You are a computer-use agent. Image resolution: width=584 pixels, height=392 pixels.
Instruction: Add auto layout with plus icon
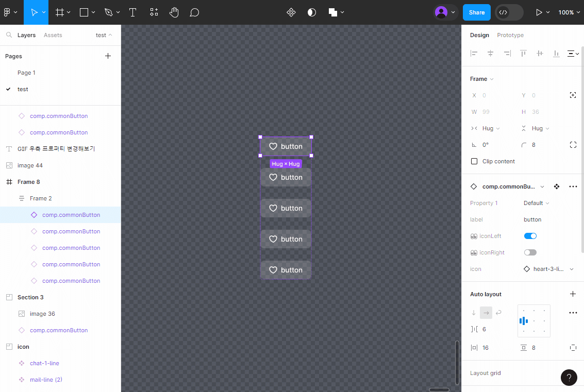(573, 294)
